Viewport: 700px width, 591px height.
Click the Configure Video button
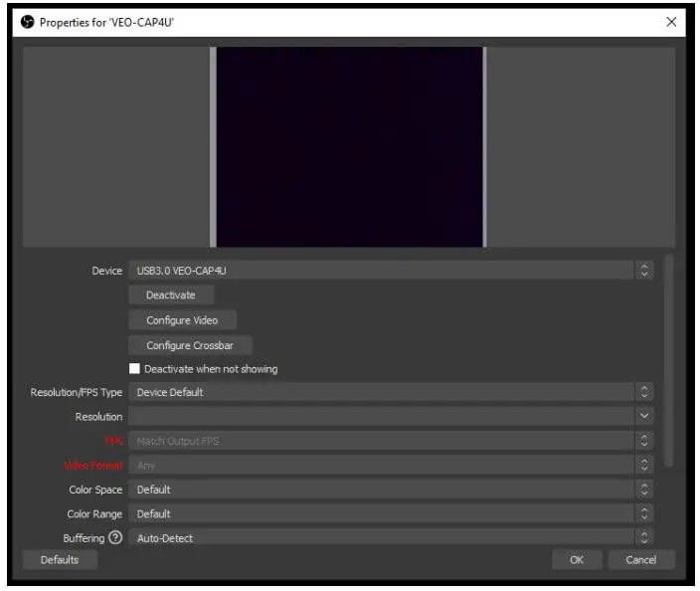182,319
